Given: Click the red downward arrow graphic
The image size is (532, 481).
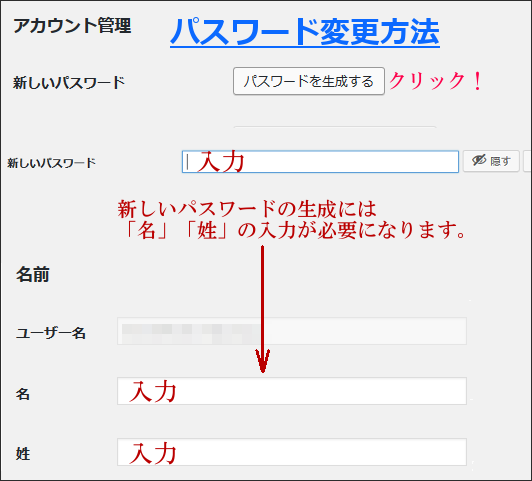Looking at the screenshot, I should coord(263,309).
